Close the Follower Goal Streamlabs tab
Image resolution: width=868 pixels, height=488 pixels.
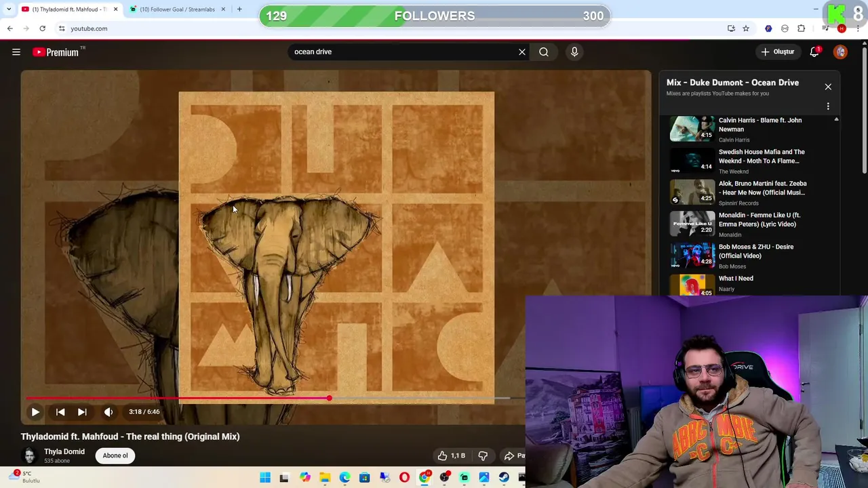pyautogui.click(x=223, y=9)
